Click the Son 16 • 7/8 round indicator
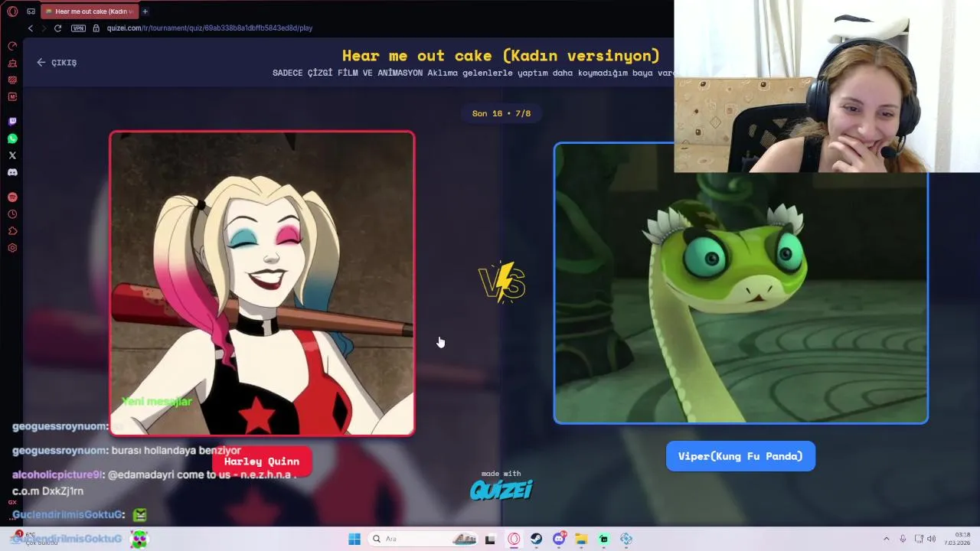The width and height of the screenshot is (980, 551). point(501,113)
